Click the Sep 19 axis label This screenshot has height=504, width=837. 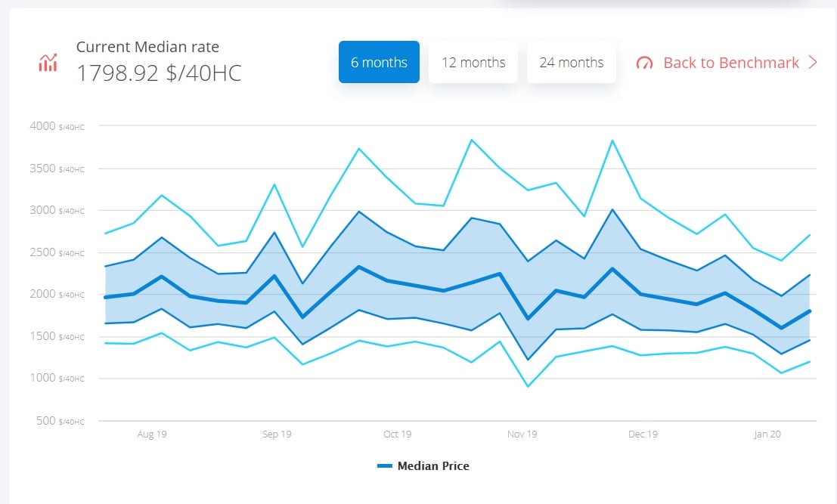pos(277,434)
